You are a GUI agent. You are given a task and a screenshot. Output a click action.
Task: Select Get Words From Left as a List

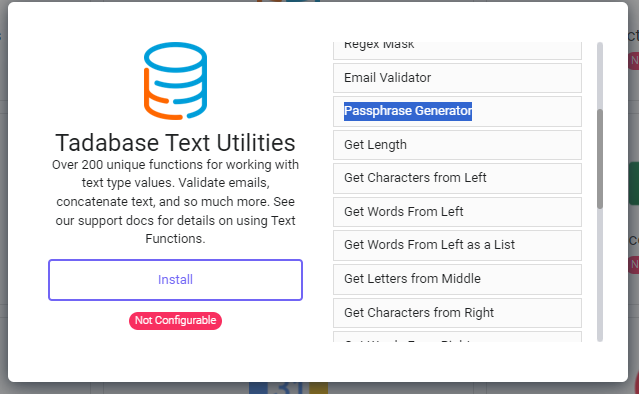pos(457,245)
